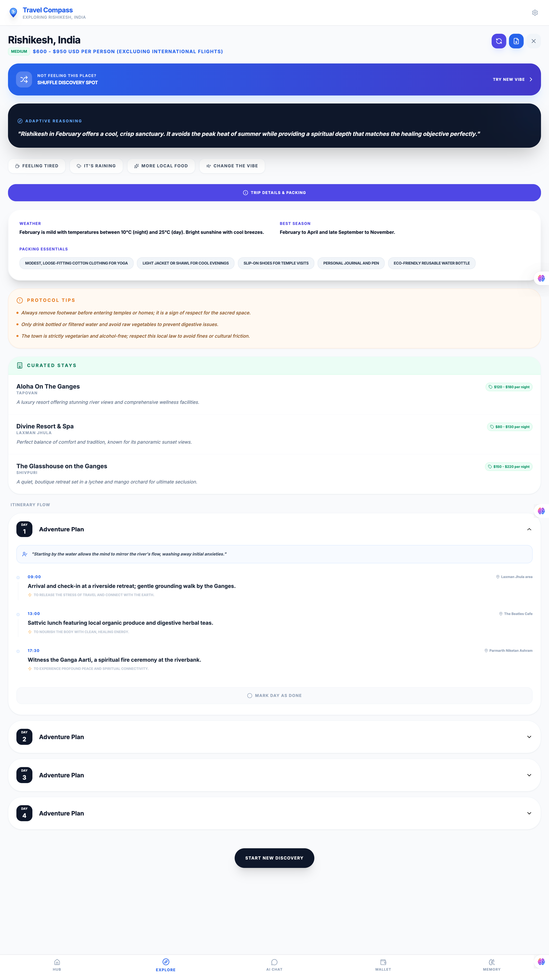Click the shuffle discovery spot icon
This screenshot has height=980, width=549.
[x=24, y=79]
